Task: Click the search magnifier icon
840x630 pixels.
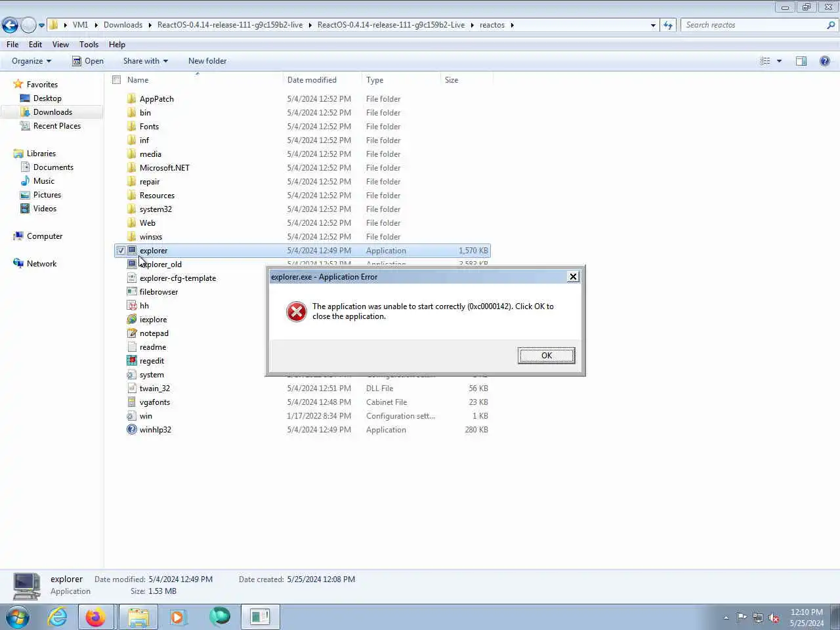Action: point(831,25)
